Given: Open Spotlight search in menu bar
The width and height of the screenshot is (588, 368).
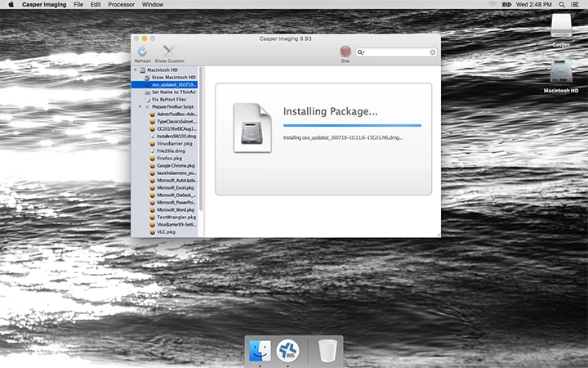Looking at the screenshot, I should pyautogui.click(x=562, y=5).
